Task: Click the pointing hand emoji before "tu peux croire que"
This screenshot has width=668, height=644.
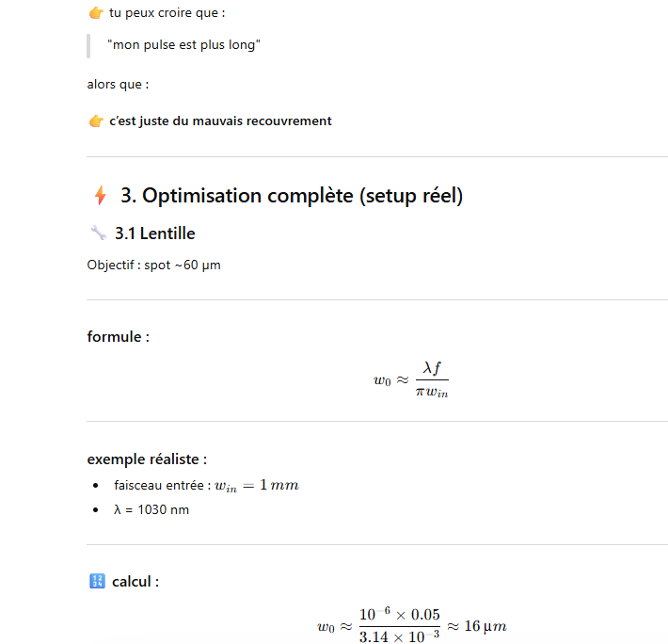Action: click(95, 13)
